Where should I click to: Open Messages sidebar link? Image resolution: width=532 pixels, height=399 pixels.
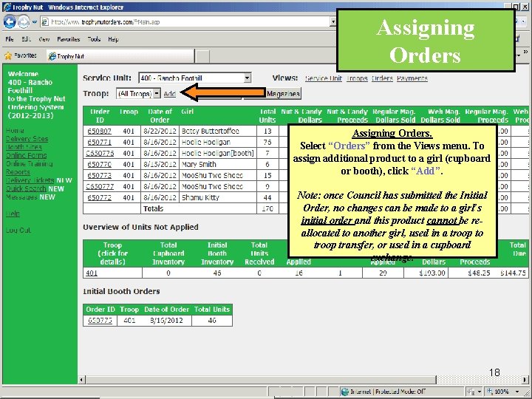pyautogui.click(x=21, y=197)
